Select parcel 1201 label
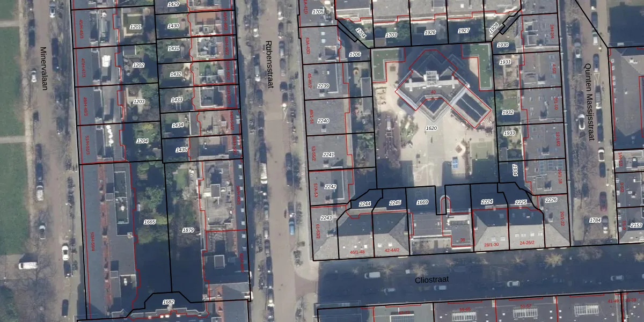The width and height of the screenshot is (644, 322). [x=136, y=26]
